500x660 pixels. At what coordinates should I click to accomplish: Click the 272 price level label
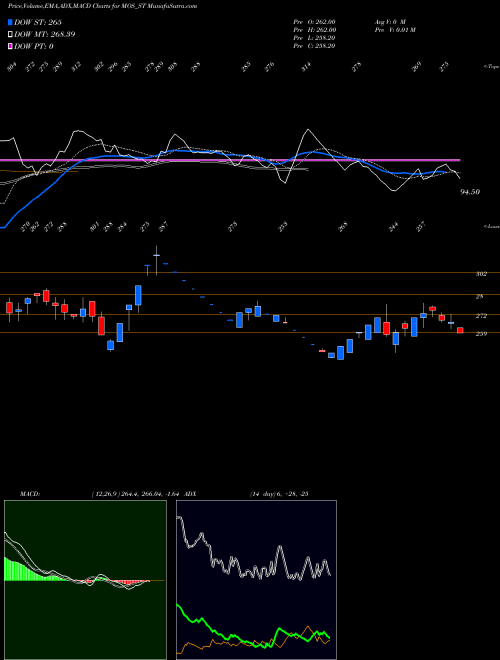[481, 316]
